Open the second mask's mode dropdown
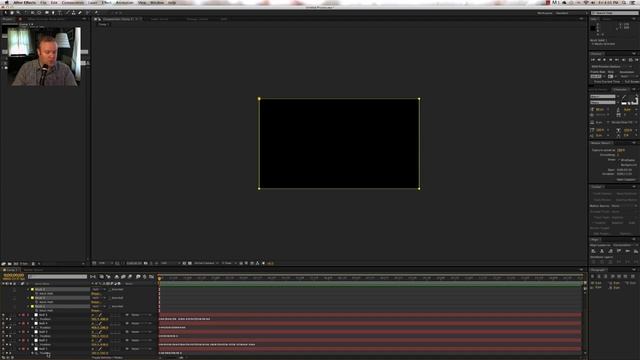The image size is (640, 360). [98, 298]
